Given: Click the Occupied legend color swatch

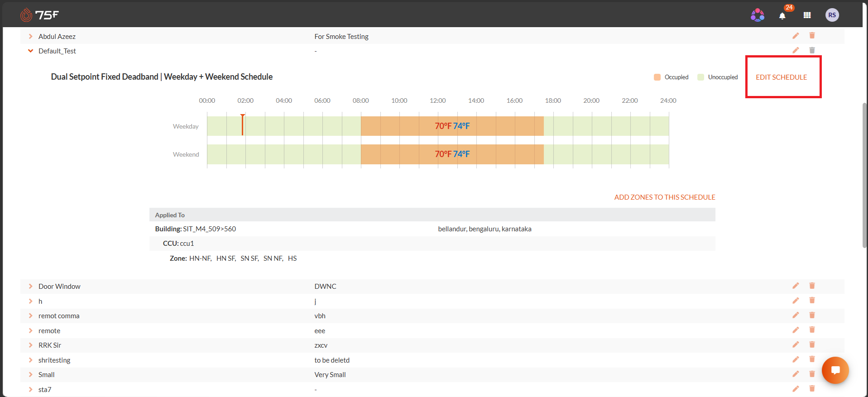Looking at the screenshot, I should click(x=657, y=77).
